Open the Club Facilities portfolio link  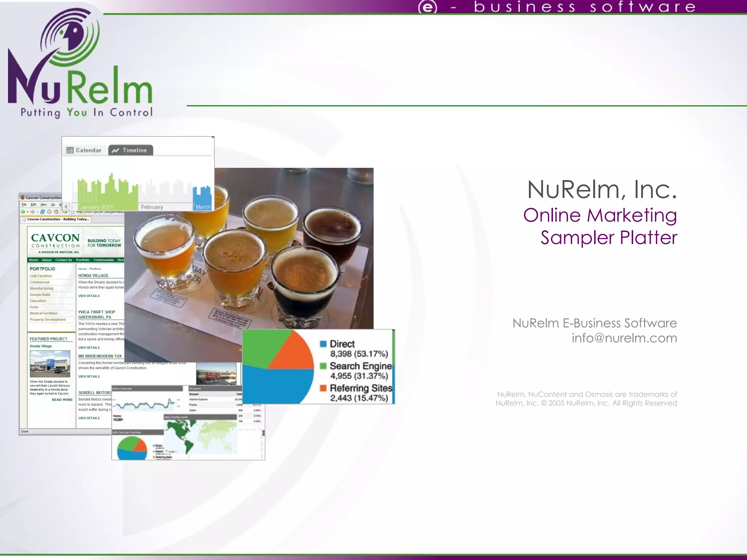click(x=41, y=276)
